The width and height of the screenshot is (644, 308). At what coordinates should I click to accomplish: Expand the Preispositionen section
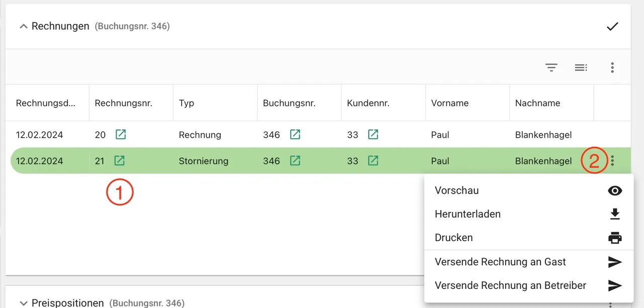23,303
